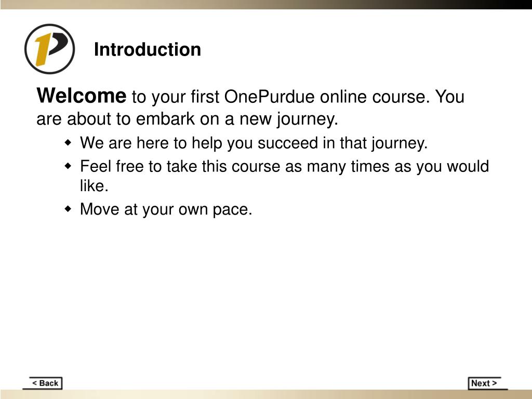The width and height of the screenshot is (532, 399).
Task: Click the tan footer bar at the bottom
Action: click(x=266, y=394)
